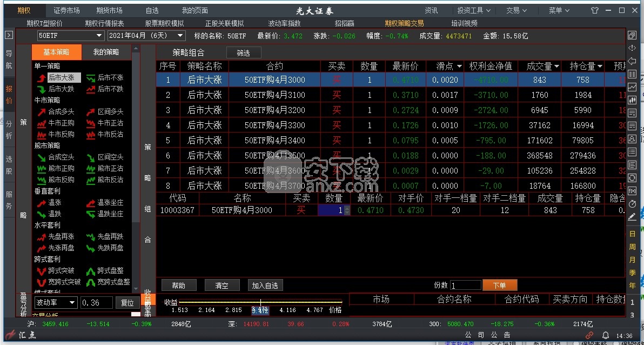Choose the 合成多头 bull strategy

pyautogui.click(x=56, y=111)
